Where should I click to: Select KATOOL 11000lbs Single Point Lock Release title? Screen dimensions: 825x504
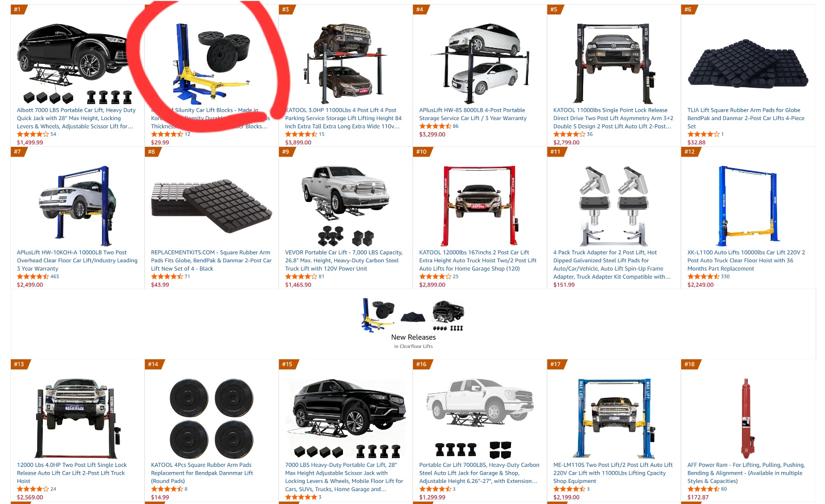[x=613, y=118]
